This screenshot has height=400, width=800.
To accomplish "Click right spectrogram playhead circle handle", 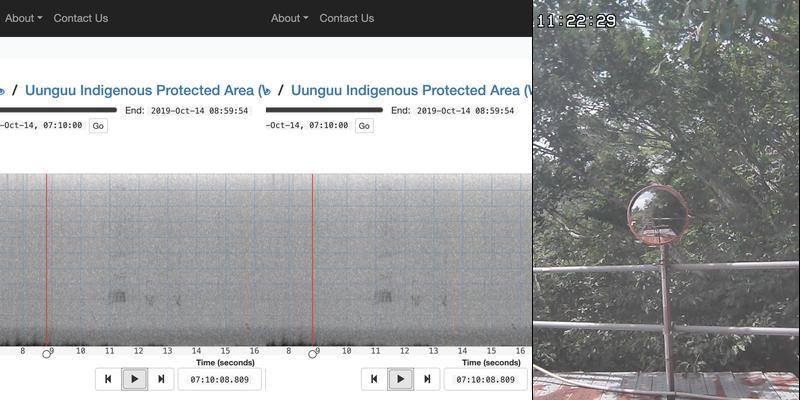I will tap(313, 353).
